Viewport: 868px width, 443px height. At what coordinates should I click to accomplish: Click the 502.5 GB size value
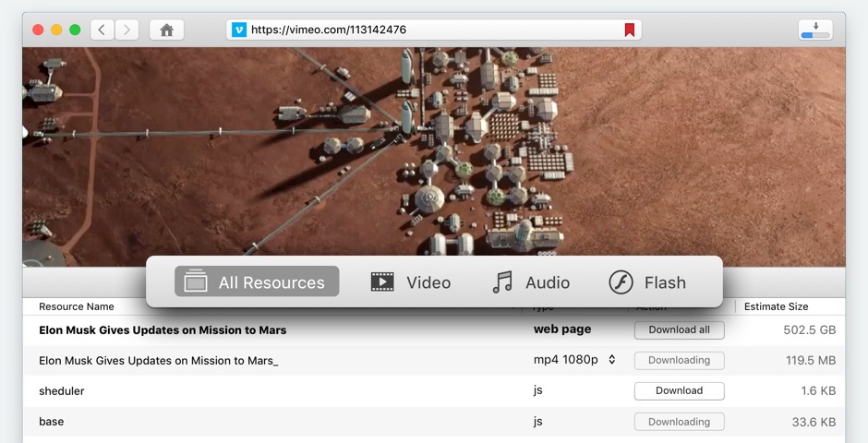809,330
